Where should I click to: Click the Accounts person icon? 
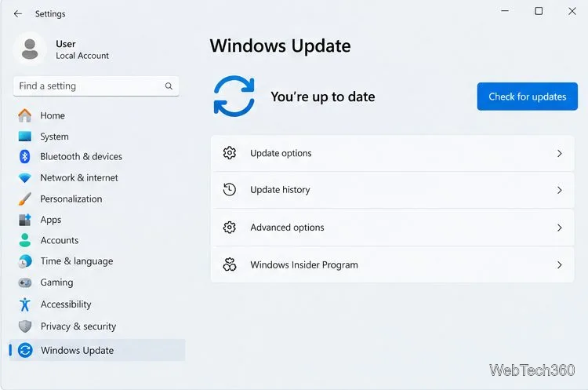(x=25, y=240)
